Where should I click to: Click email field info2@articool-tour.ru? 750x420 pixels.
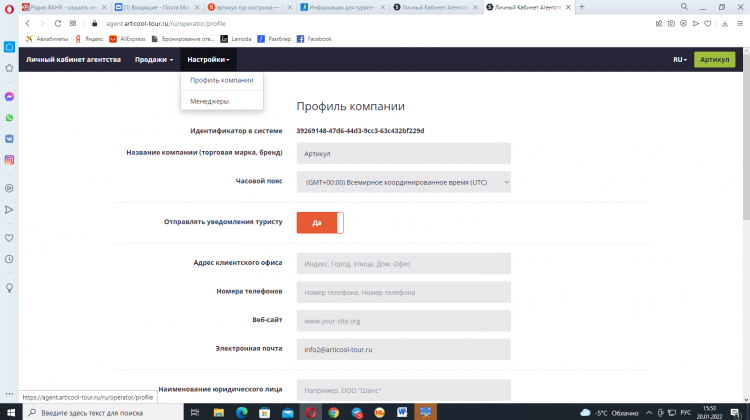pos(403,350)
